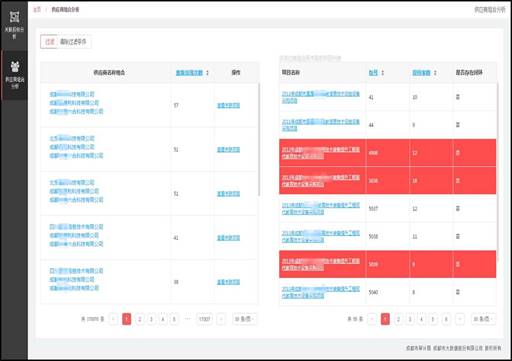Open right table page-size dropdown
The width and height of the screenshot is (512, 361).
pyautogui.click(x=483, y=319)
